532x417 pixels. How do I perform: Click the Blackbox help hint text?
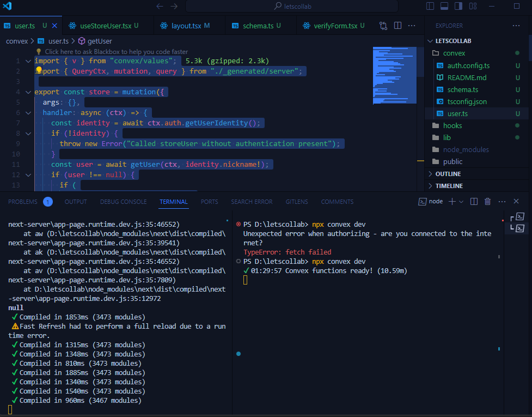click(x=117, y=52)
